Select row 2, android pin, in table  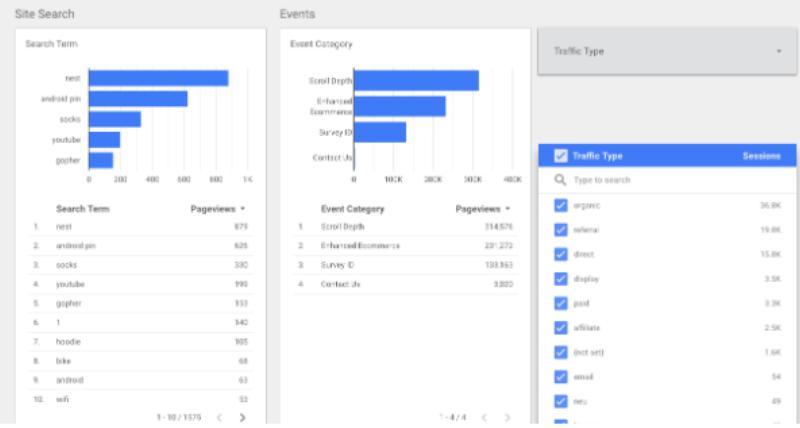[140, 246]
